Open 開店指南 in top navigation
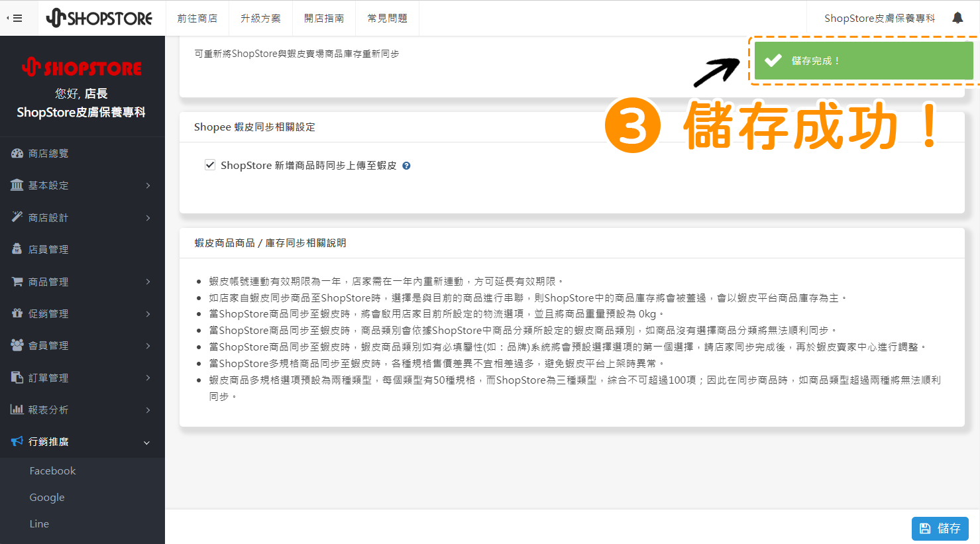The width and height of the screenshot is (980, 544). [x=324, y=18]
